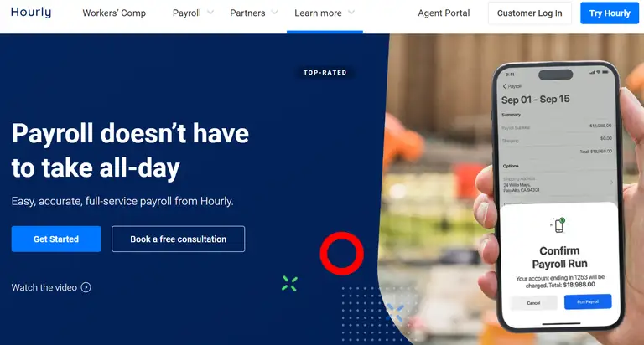Click the red circle annotation
This screenshot has width=644, height=345.
coord(342,254)
